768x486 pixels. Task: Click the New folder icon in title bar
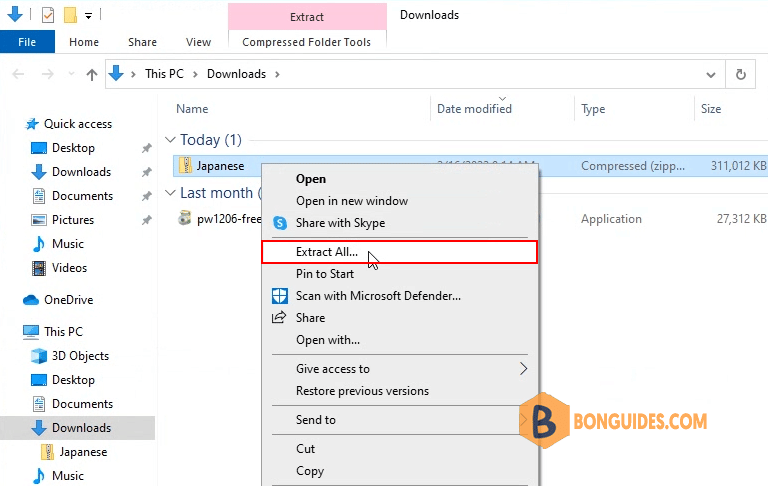coord(70,15)
